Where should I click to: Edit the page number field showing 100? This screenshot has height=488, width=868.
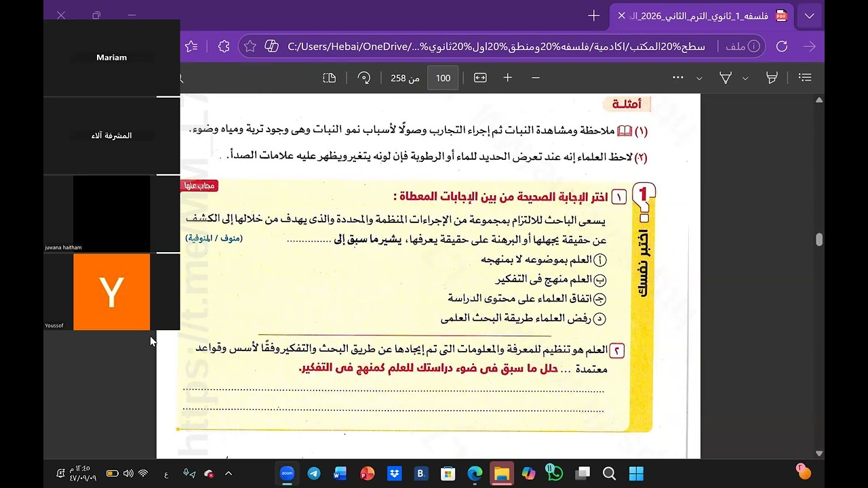click(443, 78)
